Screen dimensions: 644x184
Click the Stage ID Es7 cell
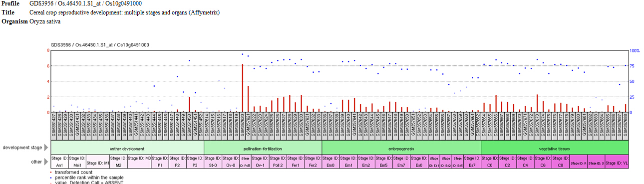click(x=472, y=162)
